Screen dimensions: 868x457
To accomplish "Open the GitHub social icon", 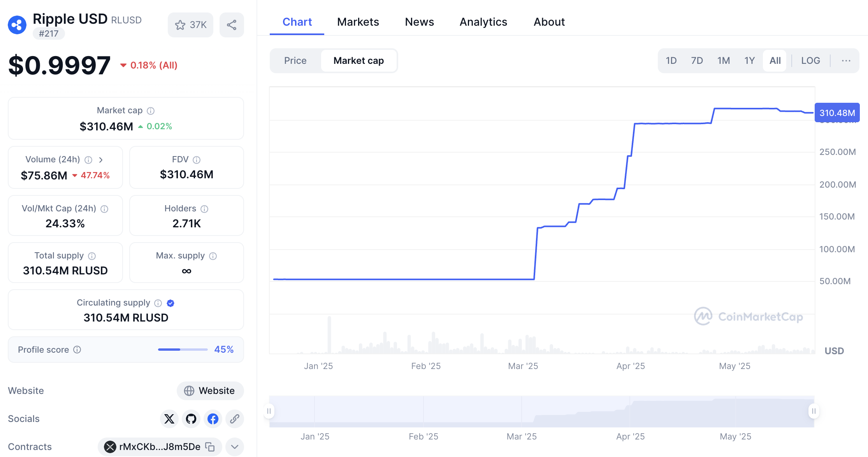I will [x=191, y=419].
